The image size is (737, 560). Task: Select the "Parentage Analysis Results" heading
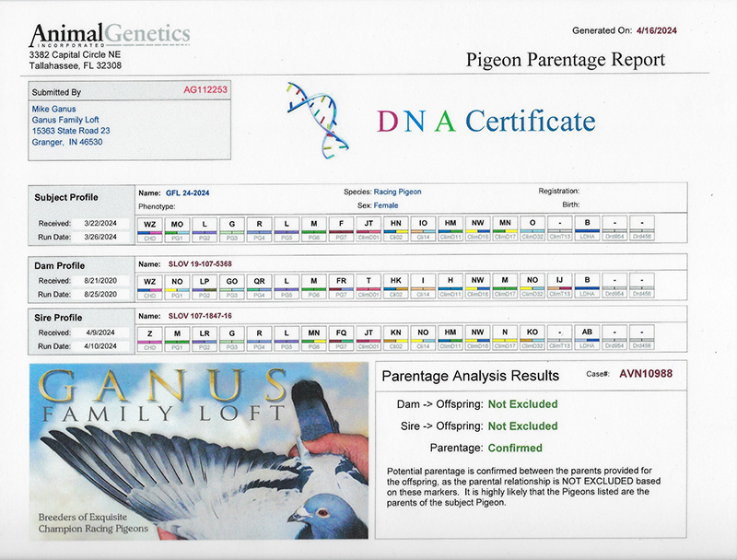coord(471,376)
